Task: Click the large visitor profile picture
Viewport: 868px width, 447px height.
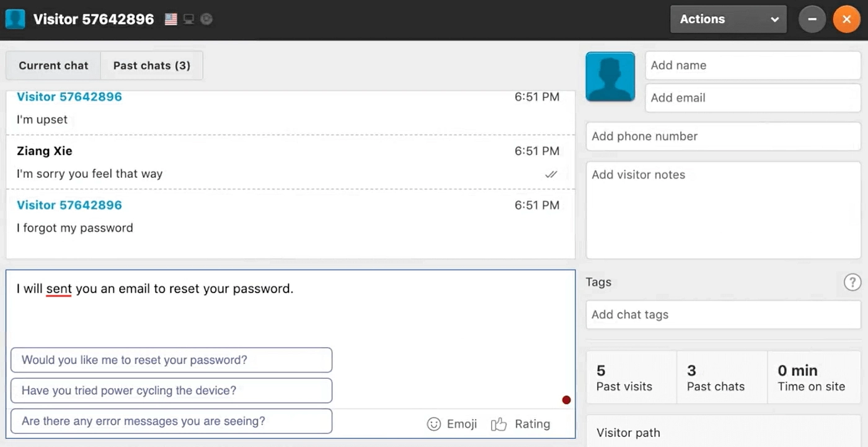Action: coord(611,77)
